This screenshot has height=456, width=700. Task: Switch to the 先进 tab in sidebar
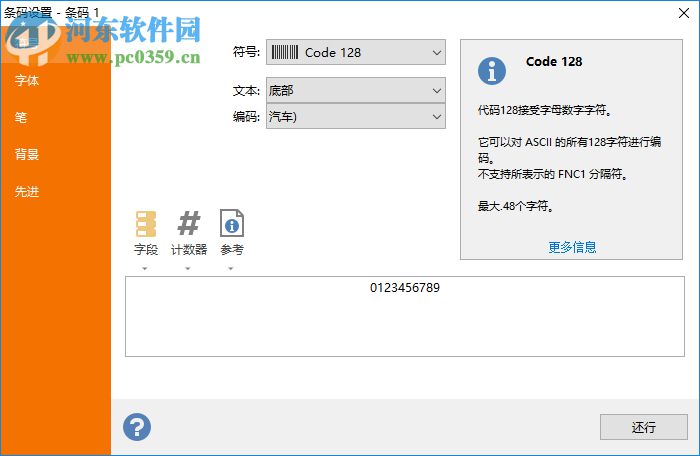point(27,192)
